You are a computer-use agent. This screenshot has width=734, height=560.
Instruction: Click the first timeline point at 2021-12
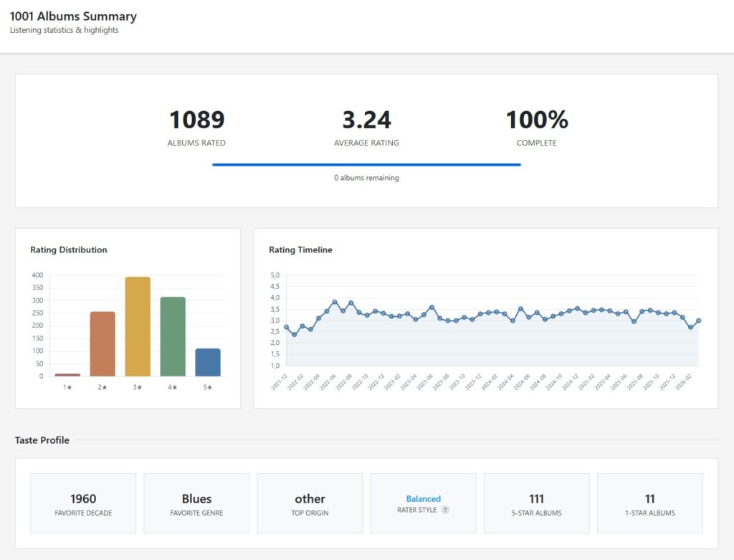click(286, 327)
